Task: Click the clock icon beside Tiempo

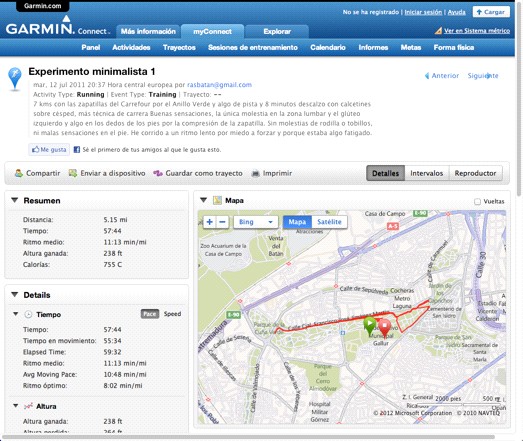Action: coord(28,314)
